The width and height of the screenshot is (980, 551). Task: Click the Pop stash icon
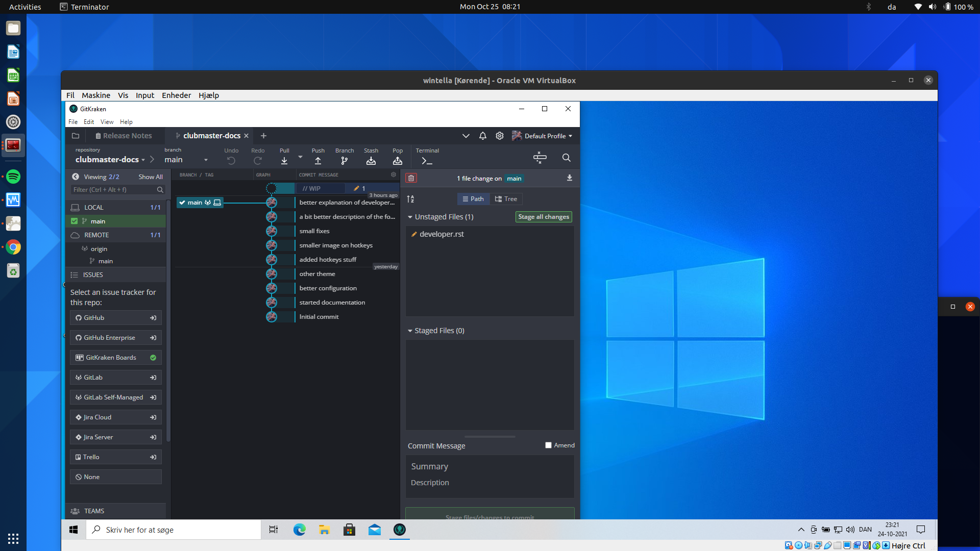coord(398,161)
